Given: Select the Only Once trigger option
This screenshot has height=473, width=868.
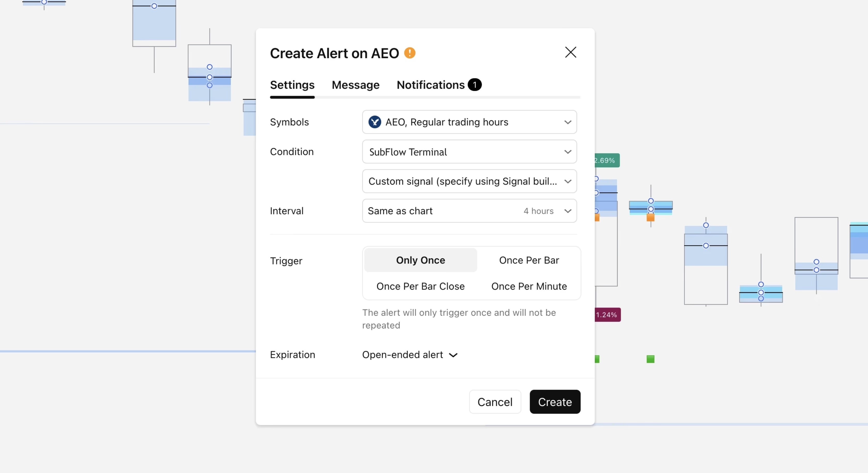Looking at the screenshot, I should 420,260.
